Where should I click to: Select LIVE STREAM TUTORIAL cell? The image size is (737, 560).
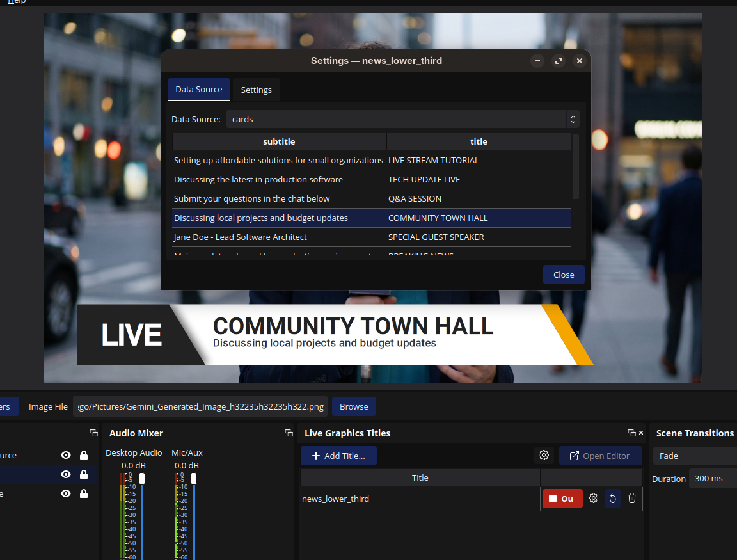pyautogui.click(x=479, y=161)
